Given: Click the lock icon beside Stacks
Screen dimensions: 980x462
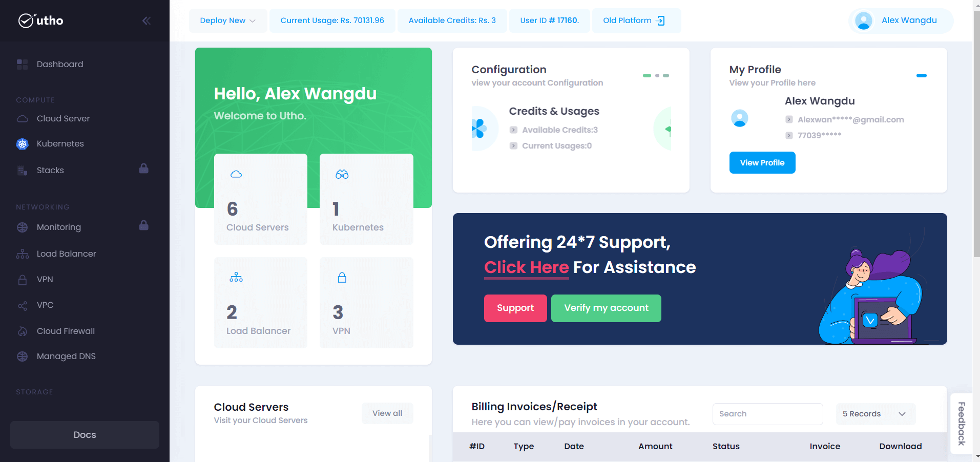Looking at the screenshot, I should (x=144, y=169).
